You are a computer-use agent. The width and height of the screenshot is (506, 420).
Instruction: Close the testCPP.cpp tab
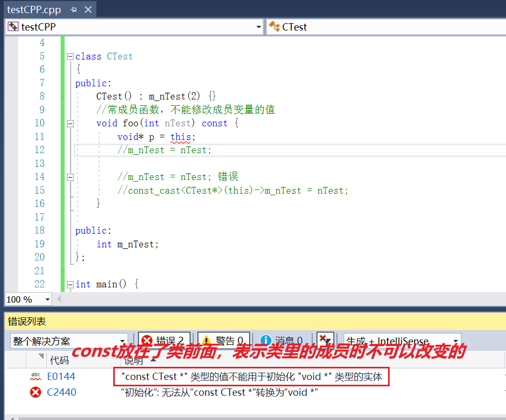[x=88, y=9]
